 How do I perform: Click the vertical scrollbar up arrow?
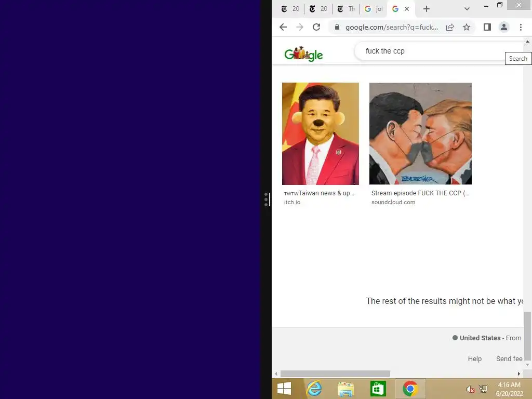coord(528,42)
